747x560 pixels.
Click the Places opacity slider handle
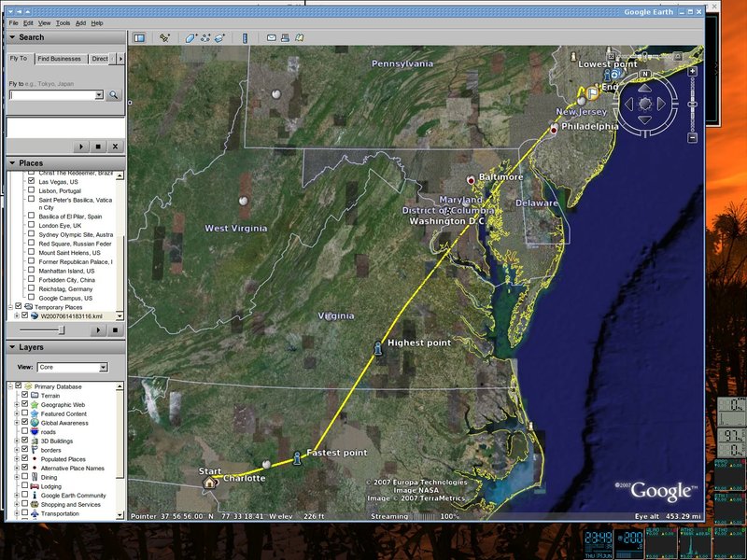[61, 330]
